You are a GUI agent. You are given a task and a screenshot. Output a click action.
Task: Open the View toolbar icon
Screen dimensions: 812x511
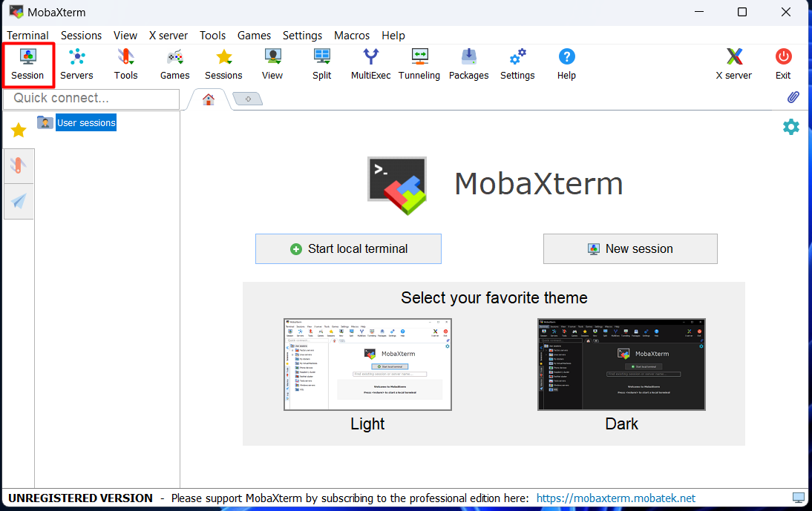[x=272, y=65]
